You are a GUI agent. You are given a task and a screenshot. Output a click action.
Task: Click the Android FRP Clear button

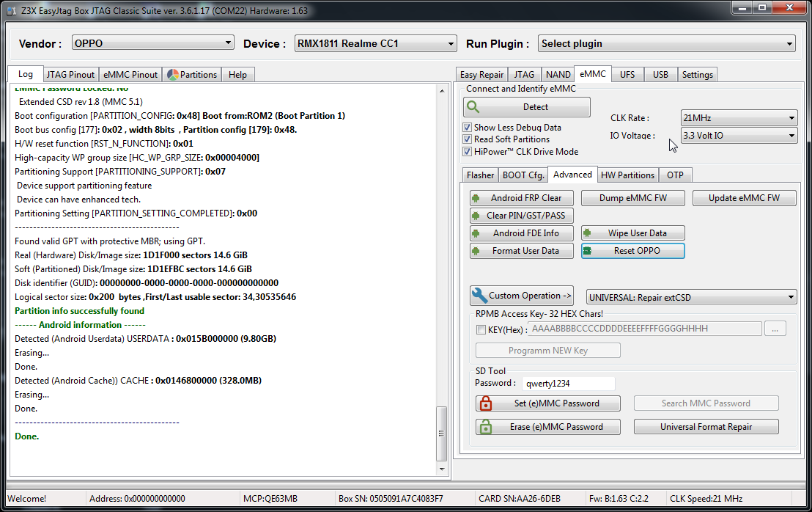coord(521,198)
